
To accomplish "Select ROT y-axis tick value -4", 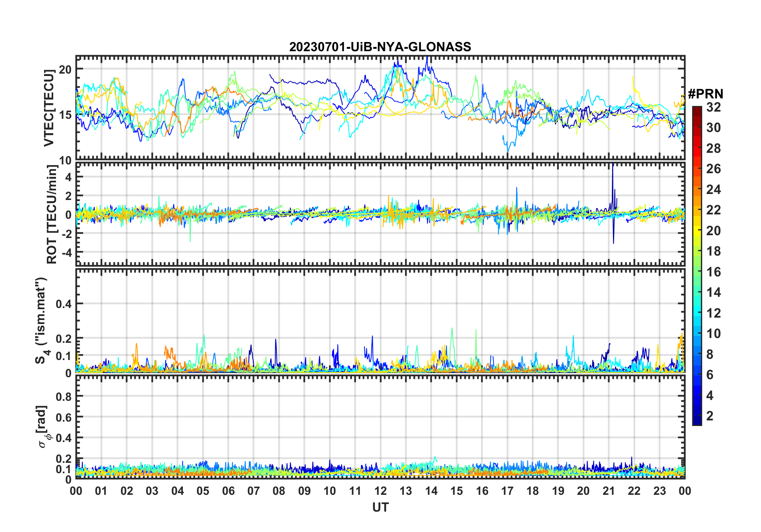I will tap(66, 252).
